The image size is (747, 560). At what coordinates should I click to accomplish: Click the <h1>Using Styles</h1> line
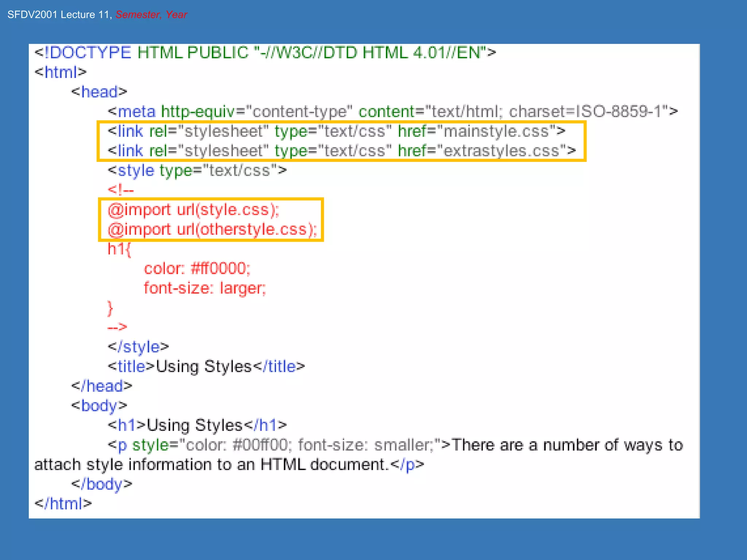coord(197,425)
